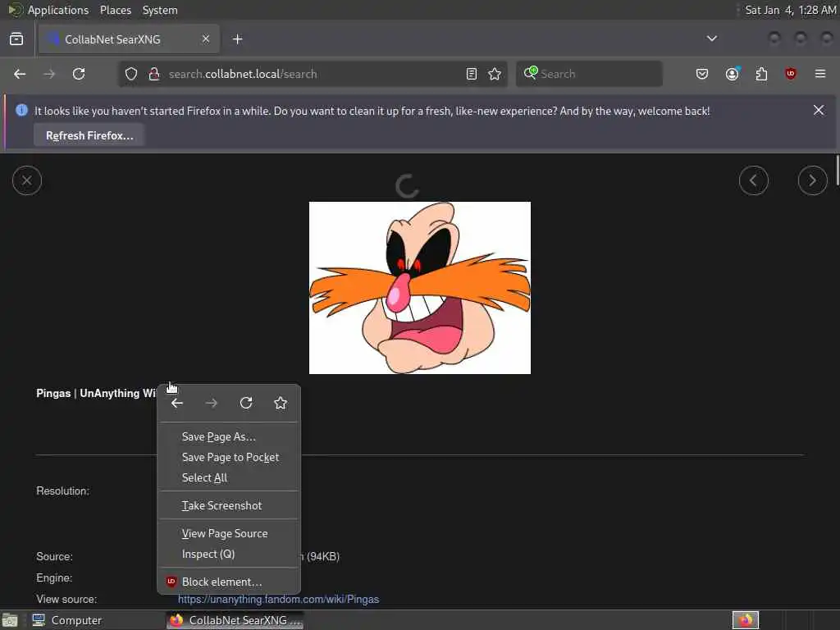This screenshot has width=840, height=630.
Task: Click the clock showing Sat Jan 4, 1:28 AM
Action: (790, 10)
